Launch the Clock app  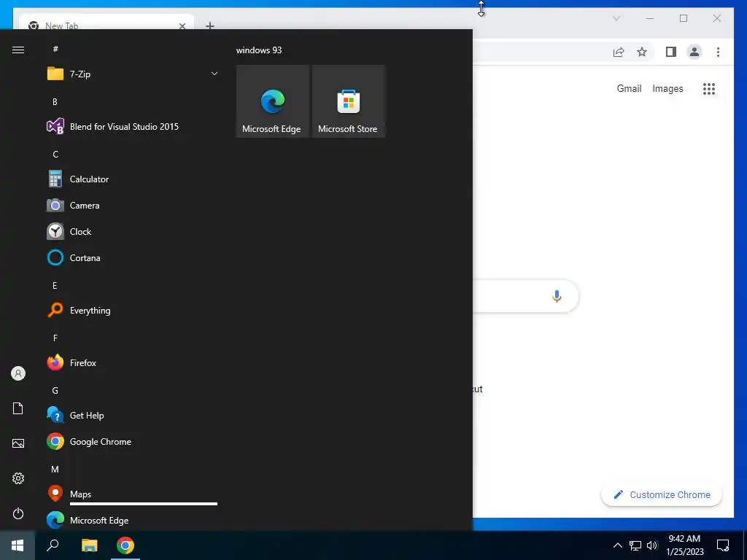pos(133,231)
